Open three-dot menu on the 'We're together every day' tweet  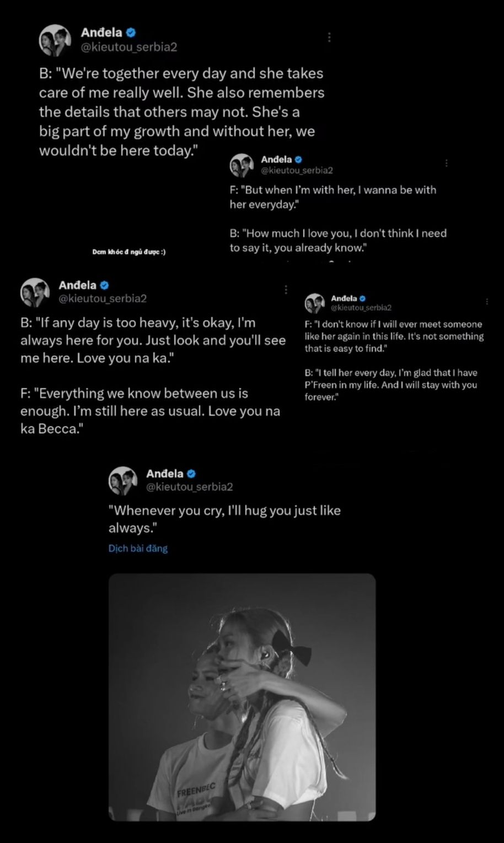click(x=329, y=37)
